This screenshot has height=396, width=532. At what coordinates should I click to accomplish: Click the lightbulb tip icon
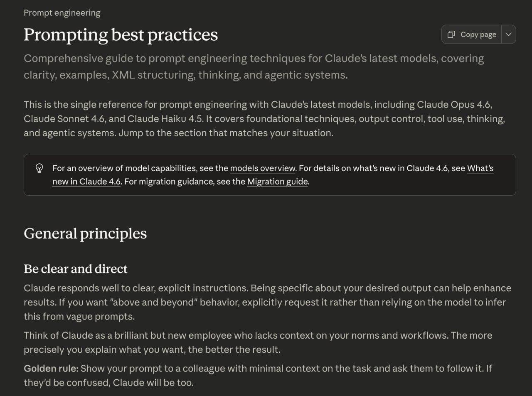pyautogui.click(x=39, y=168)
